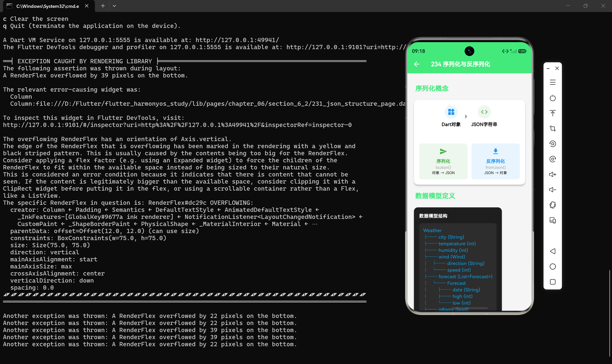The image size is (612, 364).
Task: Click the 序列化概念 section heading
Action: [432, 88]
